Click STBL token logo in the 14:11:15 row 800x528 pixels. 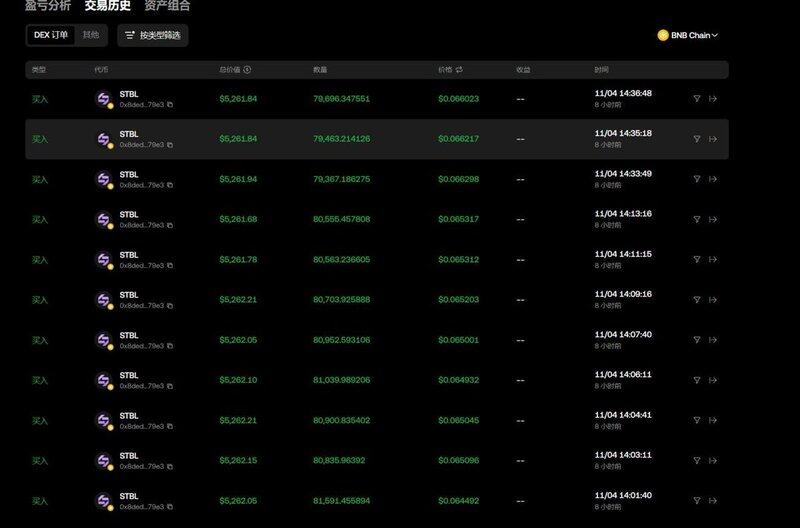[103, 260]
